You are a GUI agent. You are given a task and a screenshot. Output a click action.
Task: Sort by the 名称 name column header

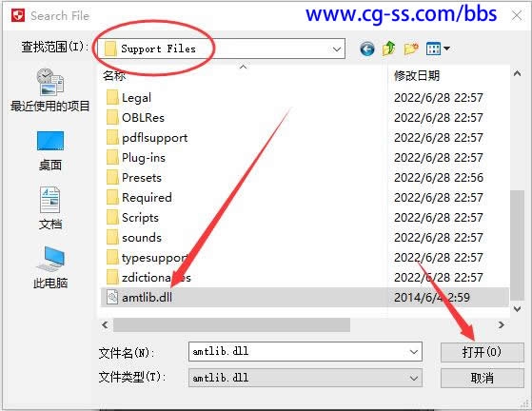(x=114, y=75)
